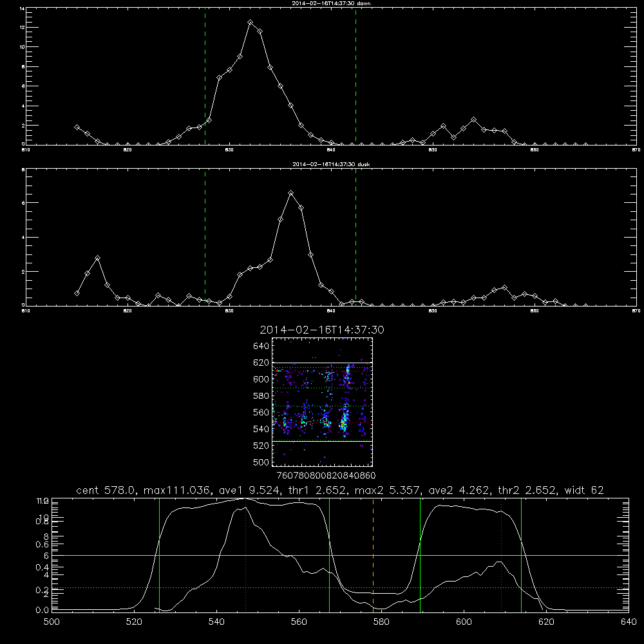Click the second green dashed line in dawn plot
This screenshot has height=644, width=644.
(355, 76)
